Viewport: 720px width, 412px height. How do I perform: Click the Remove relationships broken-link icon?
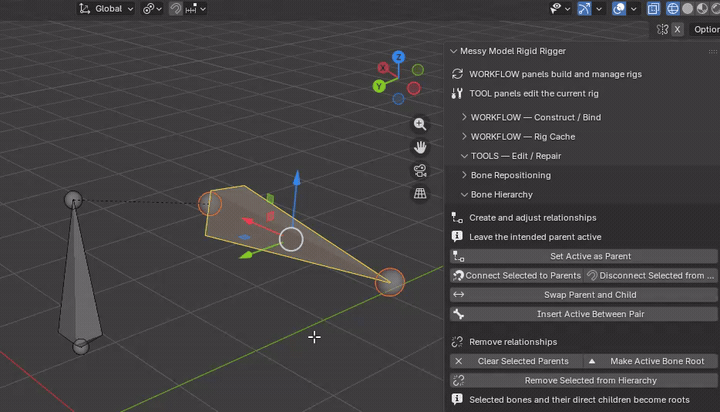tap(457, 342)
